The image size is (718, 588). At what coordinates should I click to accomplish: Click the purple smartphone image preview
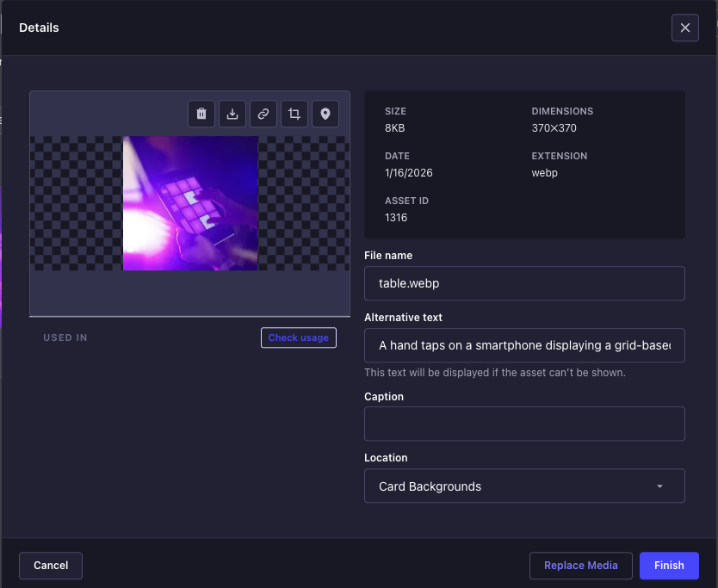point(190,203)
